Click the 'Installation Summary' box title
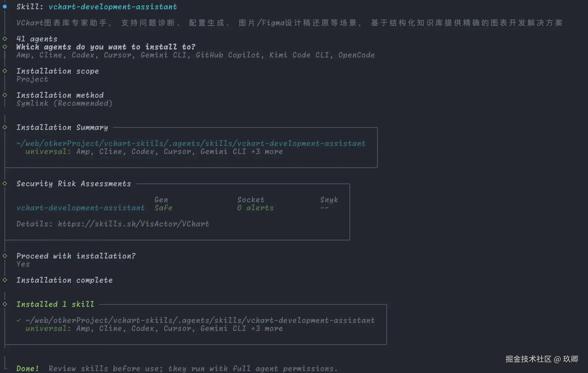The image size is (588, 373). point(62,127)
